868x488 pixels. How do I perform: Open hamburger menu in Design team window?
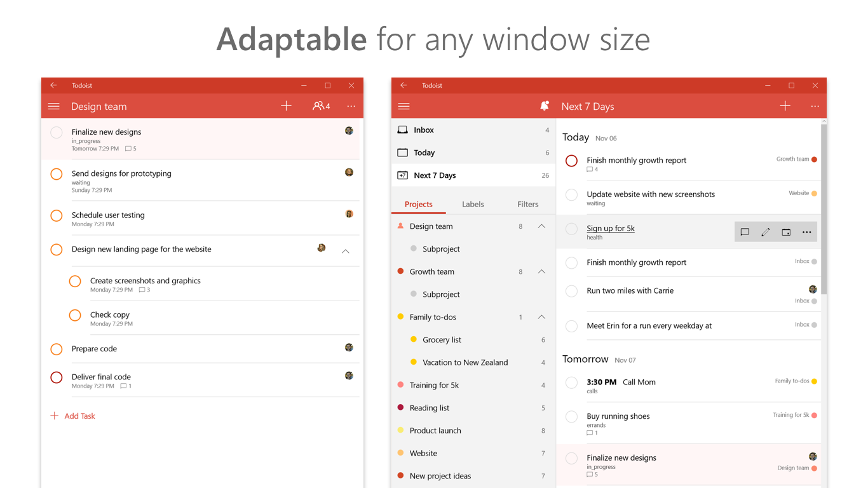point(54,106)
